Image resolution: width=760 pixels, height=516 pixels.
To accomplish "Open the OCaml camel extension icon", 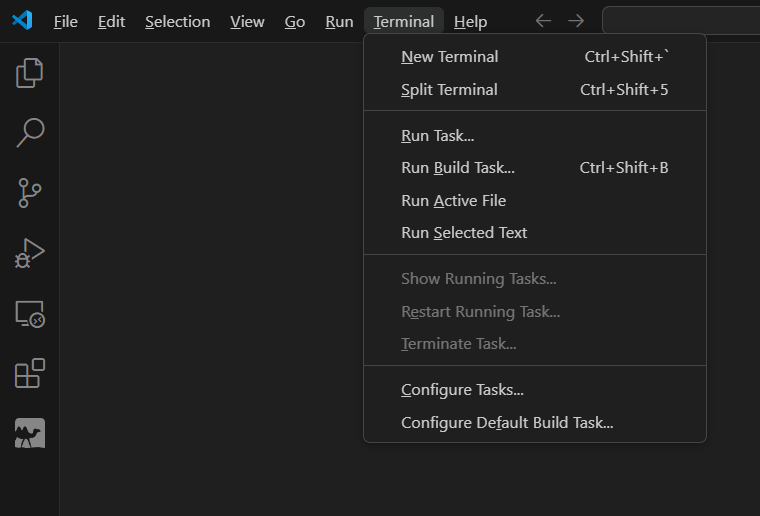I will 30,433.
